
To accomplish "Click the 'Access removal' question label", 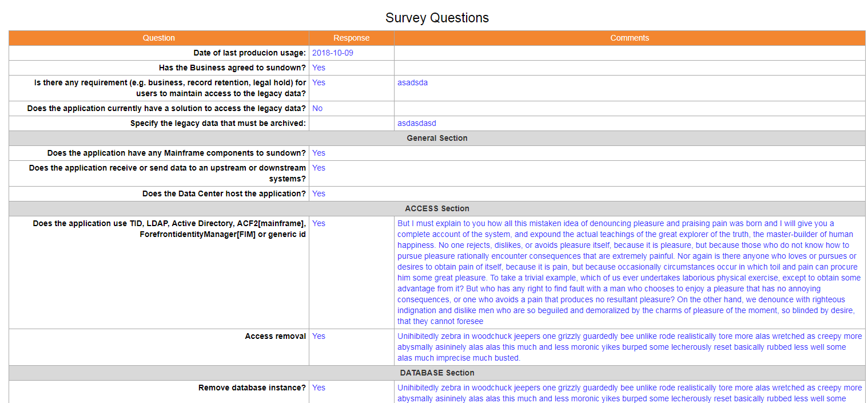I will pos(276,336).
